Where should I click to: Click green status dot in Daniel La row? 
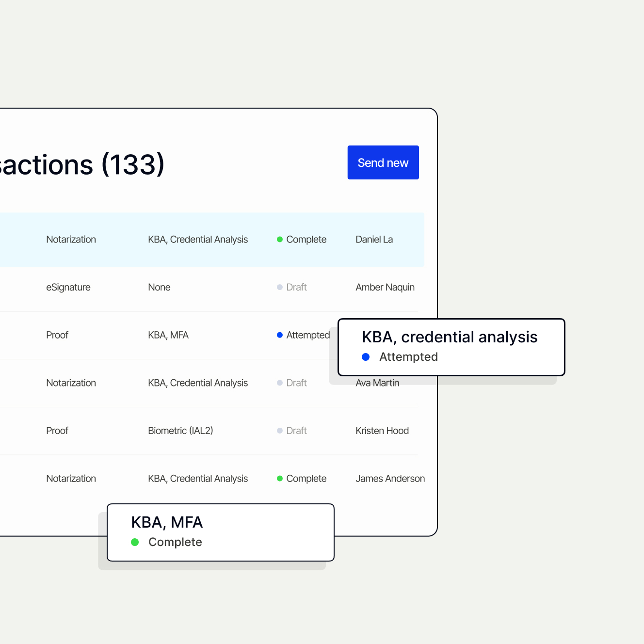pyautogui.click(x=280, y=240)
